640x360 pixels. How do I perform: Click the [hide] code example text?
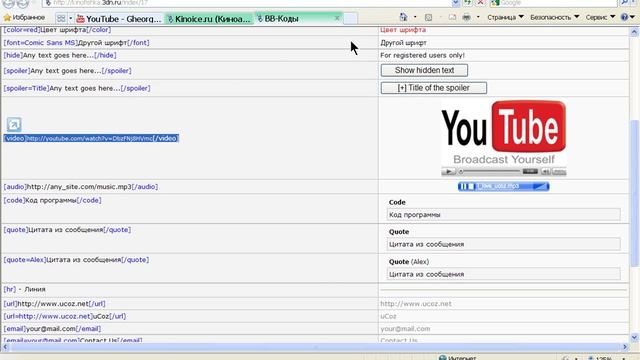coord(60,55)
